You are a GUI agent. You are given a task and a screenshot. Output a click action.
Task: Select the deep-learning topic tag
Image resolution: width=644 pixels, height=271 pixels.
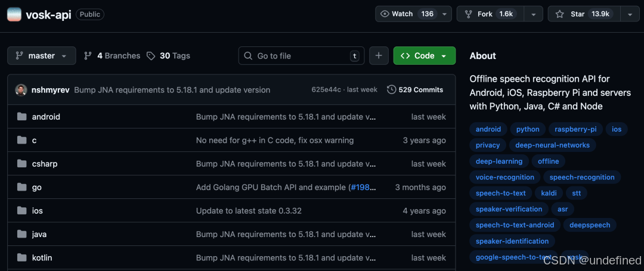[499, 161]
